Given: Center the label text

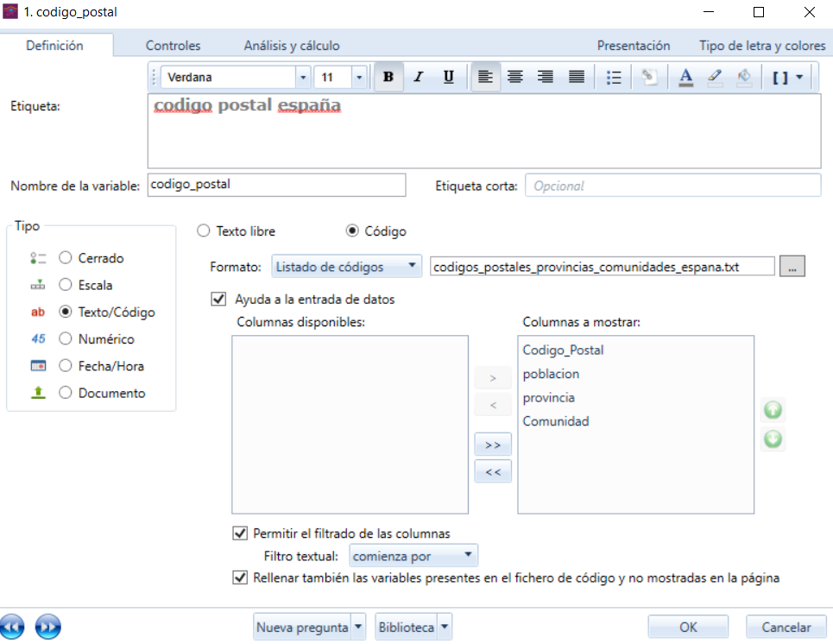Looking at the screenshot, I should pos(514,77).
